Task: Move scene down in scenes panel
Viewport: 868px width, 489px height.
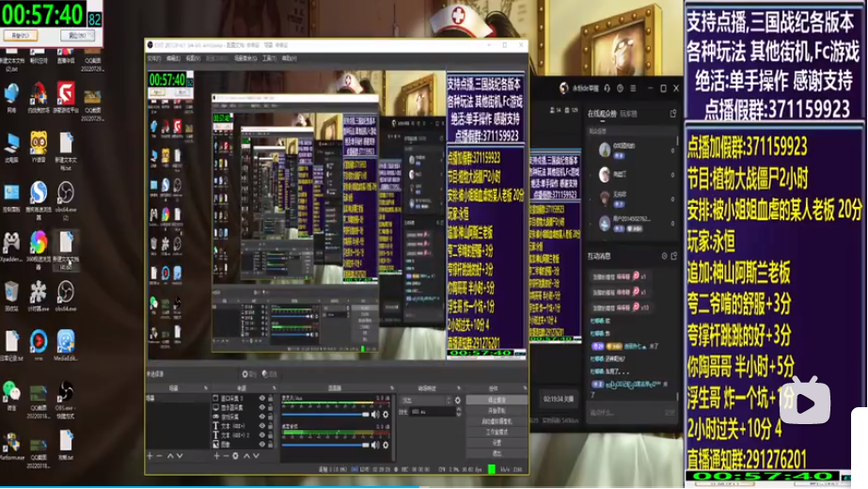Action: [x=180, y=456]
